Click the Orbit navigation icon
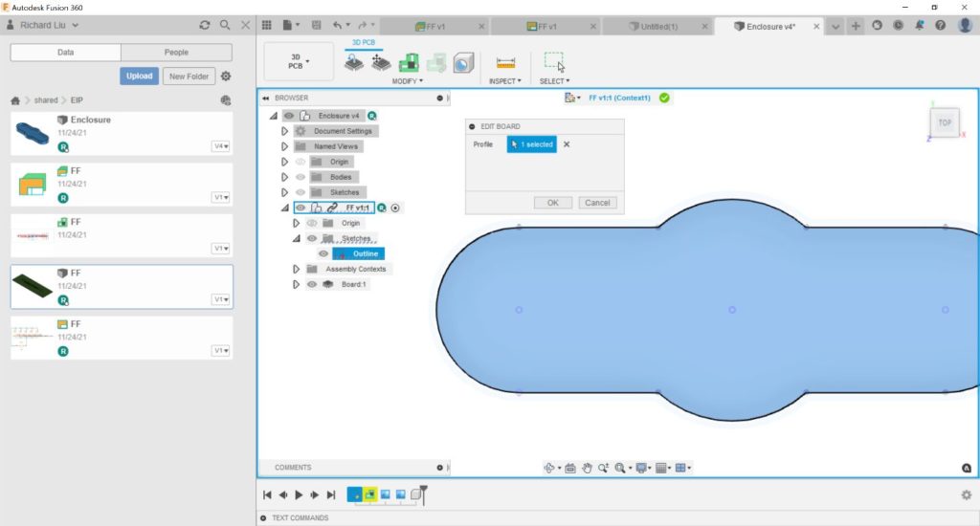This screenshot has width=980, height=526. (550, 468)
